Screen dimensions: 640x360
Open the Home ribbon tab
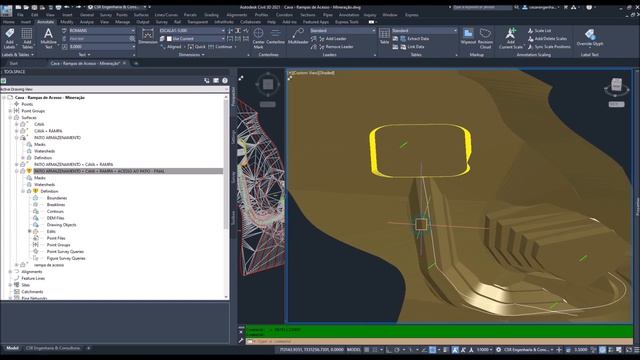pos(9,22)
